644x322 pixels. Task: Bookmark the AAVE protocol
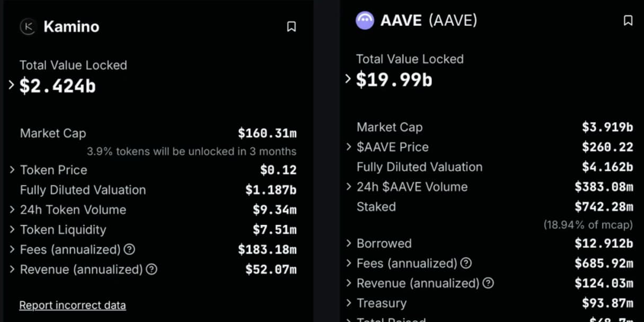(x=628, y=21)
